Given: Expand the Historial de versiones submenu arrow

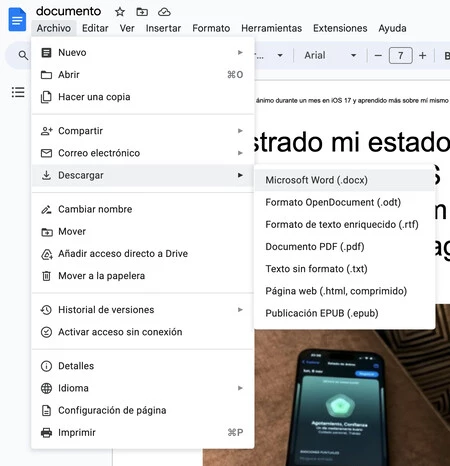Looking at the screenshot, I should (x=240, y=310).
